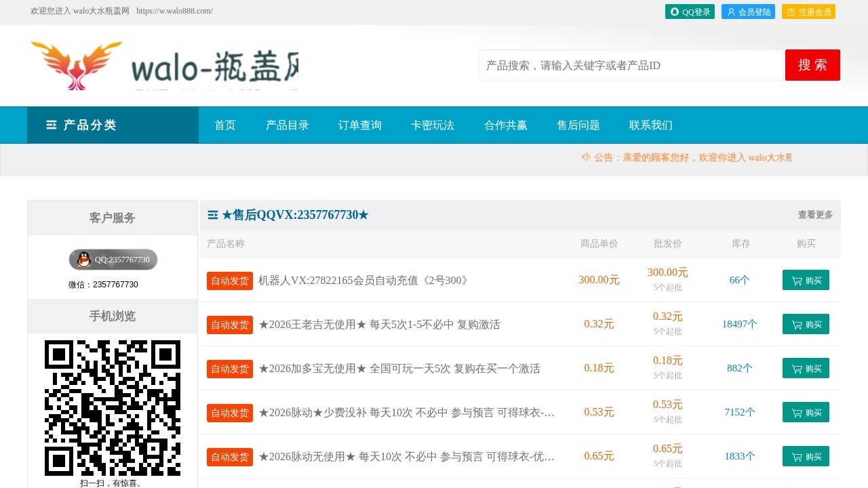
Task: Open 联系我们 nav item
Action: point(651,125)
